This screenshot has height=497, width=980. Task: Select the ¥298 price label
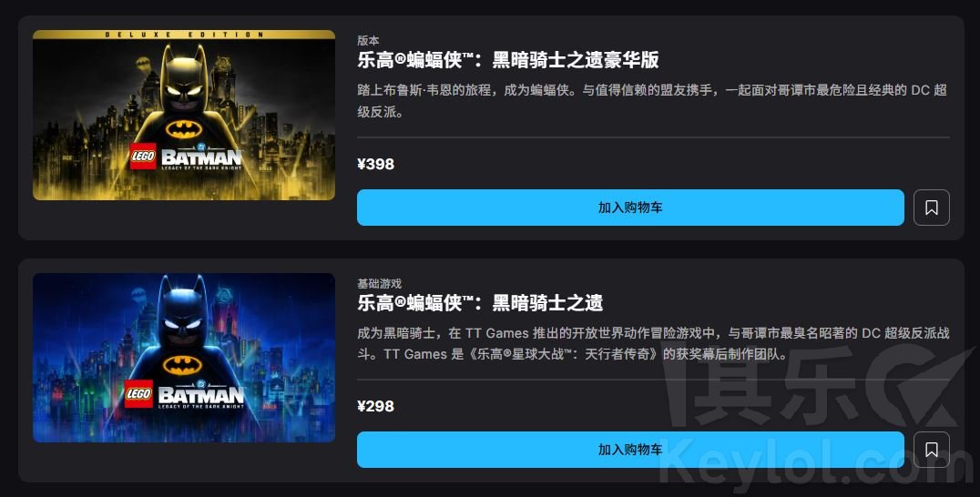point(375,407)
